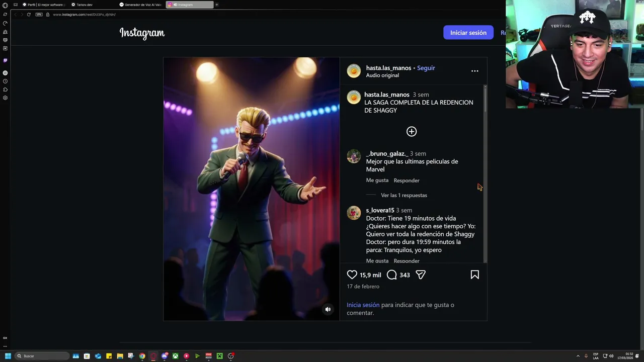Image resolution: width=644 pixels, height=362 pixels.
Task: Open Audio original link
Action: 382,75
